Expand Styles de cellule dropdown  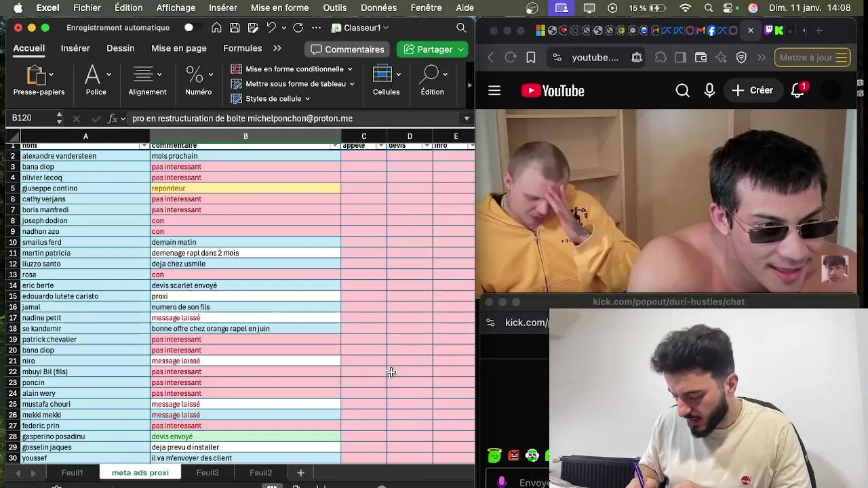[307, 99]
